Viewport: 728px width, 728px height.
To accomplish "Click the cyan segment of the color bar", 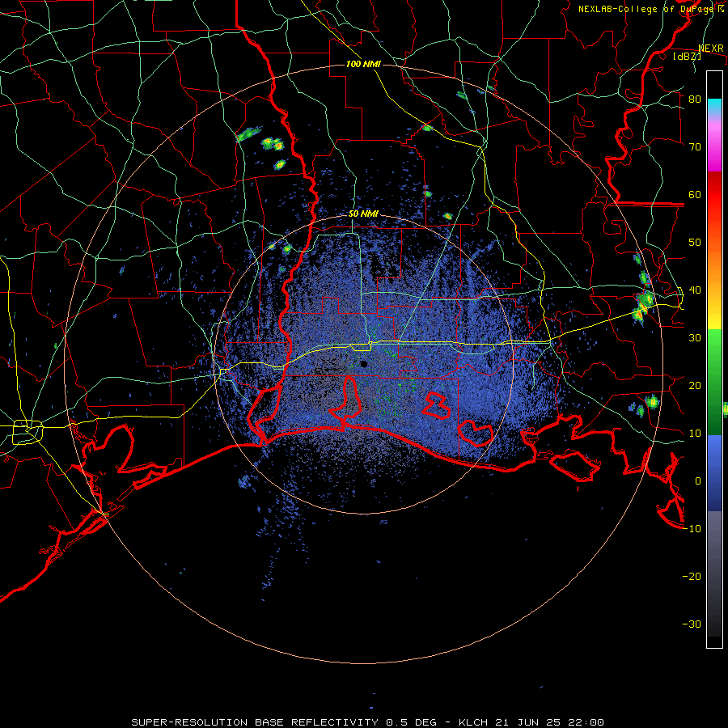I will click(714, 106).
